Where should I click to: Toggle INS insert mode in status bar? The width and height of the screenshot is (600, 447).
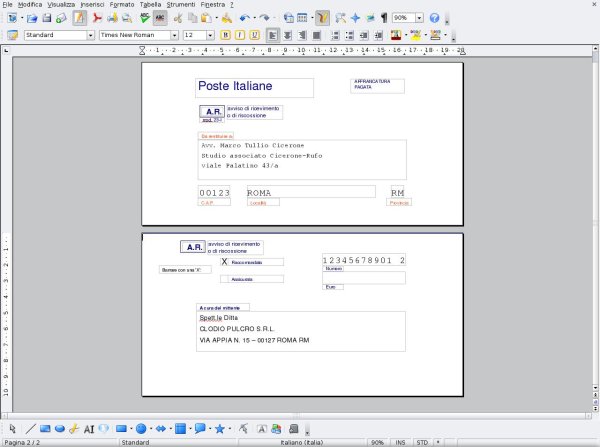tap(400, 442)
